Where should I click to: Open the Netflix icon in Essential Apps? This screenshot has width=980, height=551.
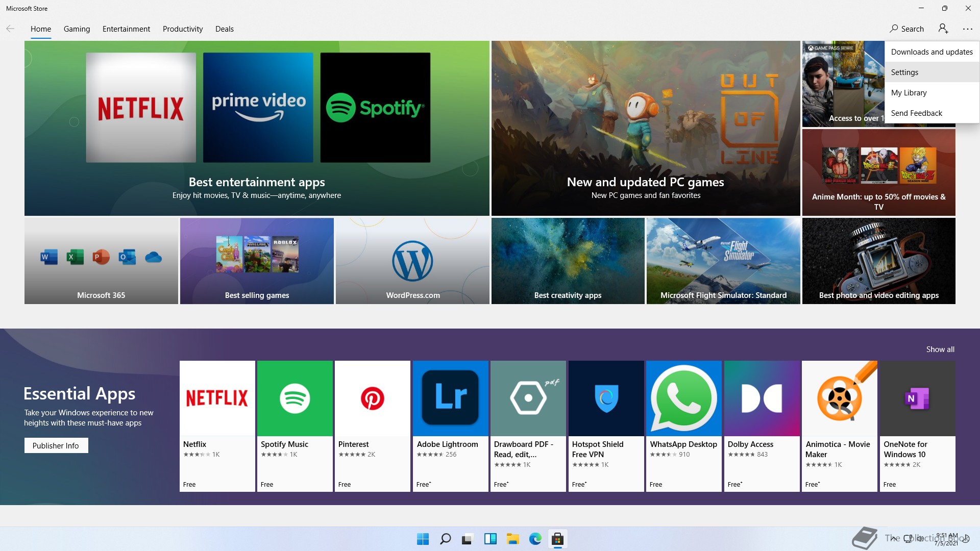tap(217, 398)
